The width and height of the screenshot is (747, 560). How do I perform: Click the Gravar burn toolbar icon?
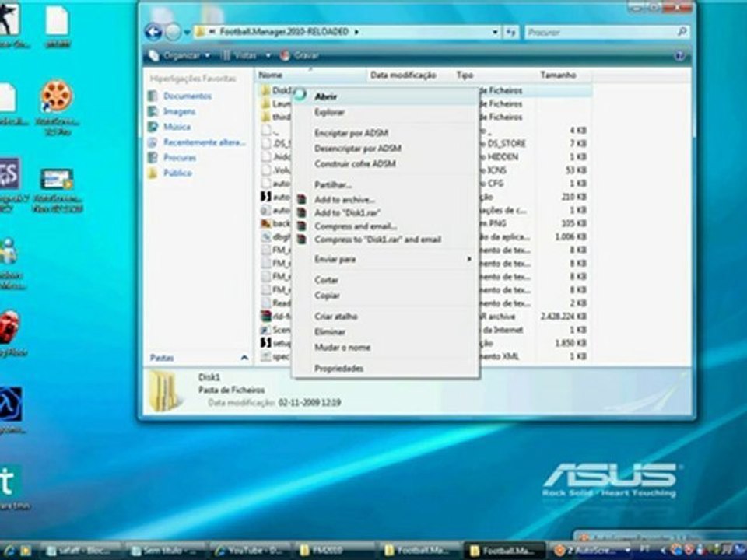285,56
